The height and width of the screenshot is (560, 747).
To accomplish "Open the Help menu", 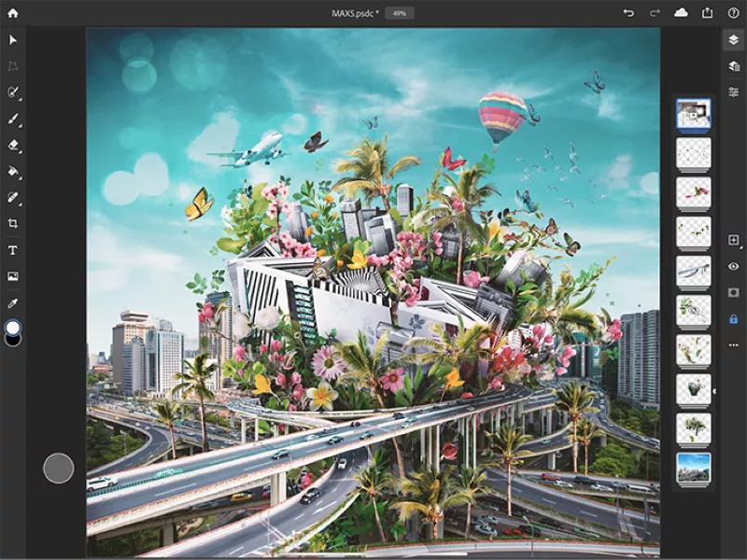I will pos(733,13).
